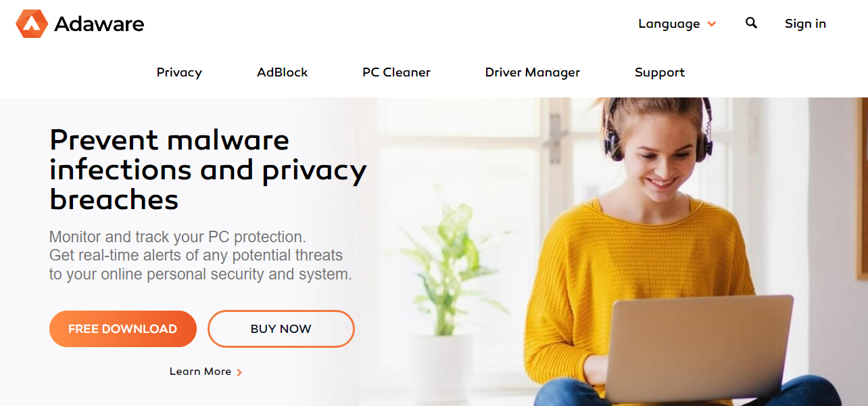Open the Support menu item

[x=660, y=72]
